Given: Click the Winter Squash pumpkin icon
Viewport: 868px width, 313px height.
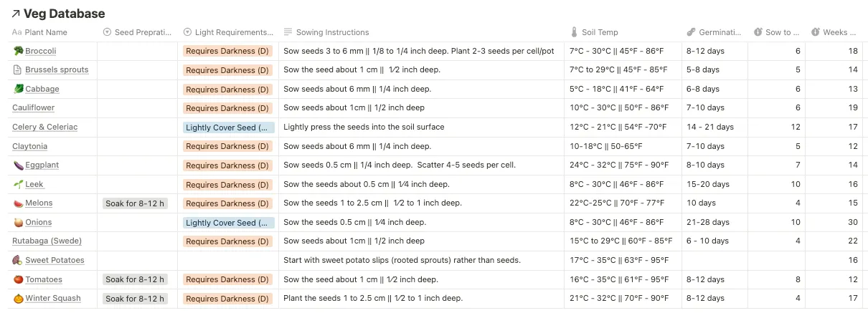Looking at the screenshot, I should pyautogui.click(x=18, y=298).
